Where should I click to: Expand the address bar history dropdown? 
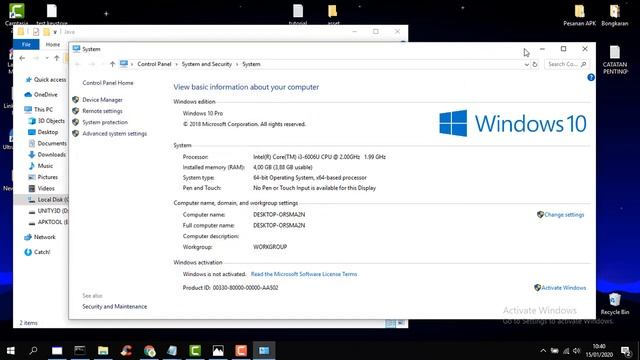point(527,64)
